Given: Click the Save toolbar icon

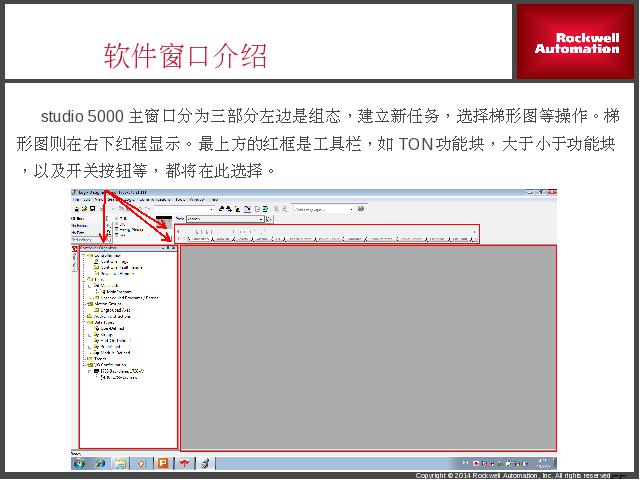Looking at the screenshot, I should click(x=93, y=209).
